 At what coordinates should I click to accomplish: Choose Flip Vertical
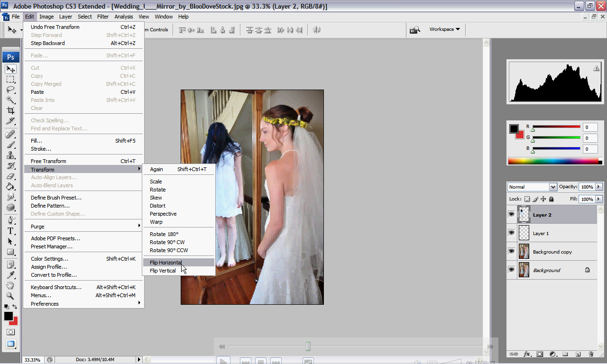tap(179, 271)
